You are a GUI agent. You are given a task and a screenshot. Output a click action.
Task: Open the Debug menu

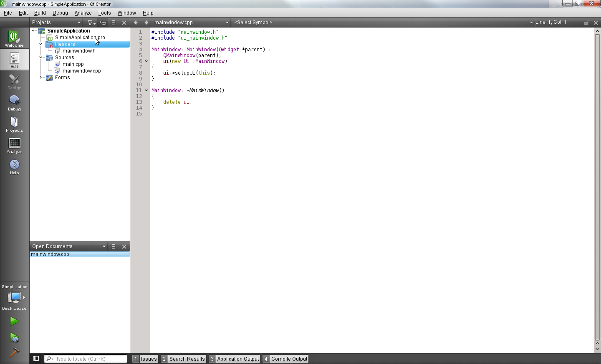[60, 13]
